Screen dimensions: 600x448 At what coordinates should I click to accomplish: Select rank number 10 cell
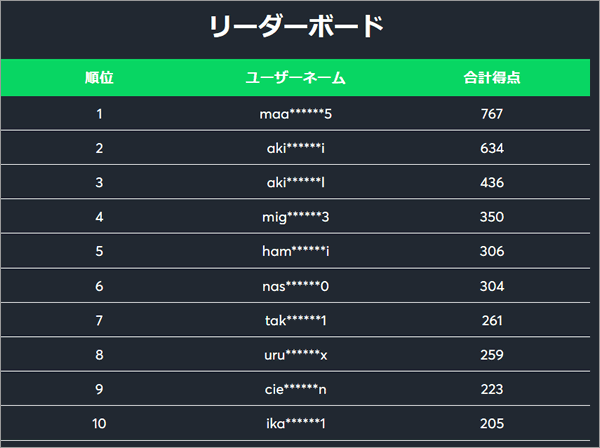[x=99, y=424]
